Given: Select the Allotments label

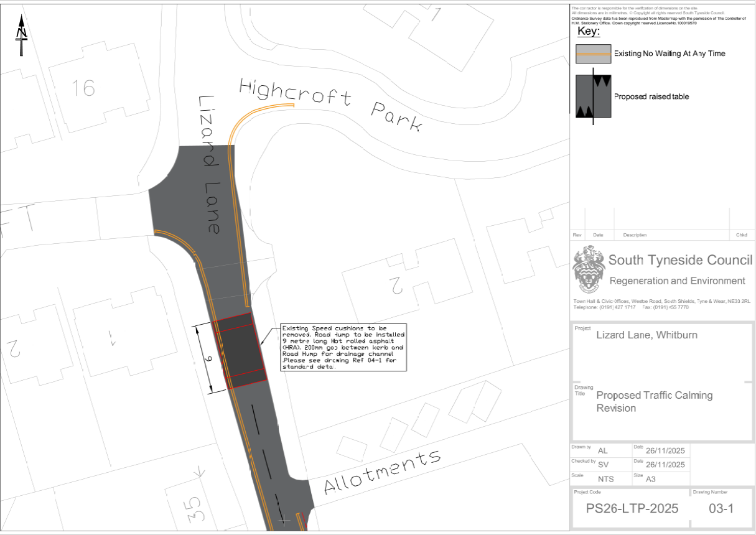Looking at the screenshot, I should (x=381, y=472).
